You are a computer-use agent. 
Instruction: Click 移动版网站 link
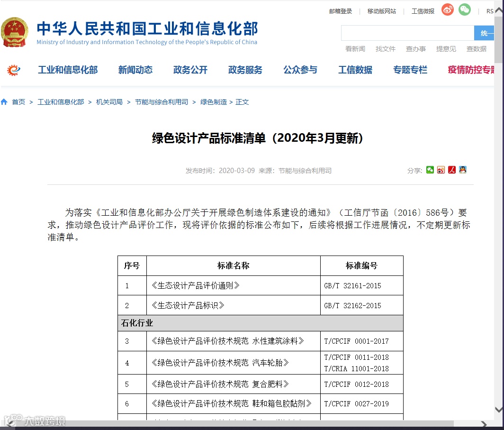[x=381, y=11]
